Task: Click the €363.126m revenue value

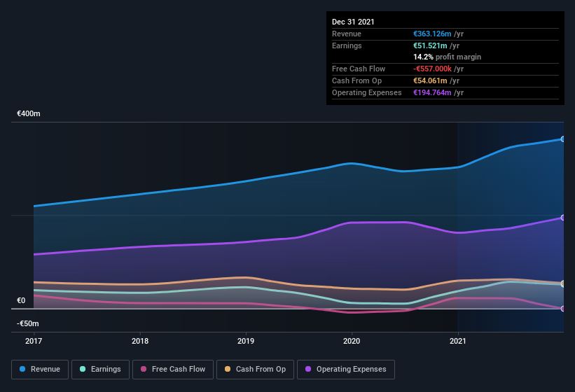Action: click(x=432, y=34)
